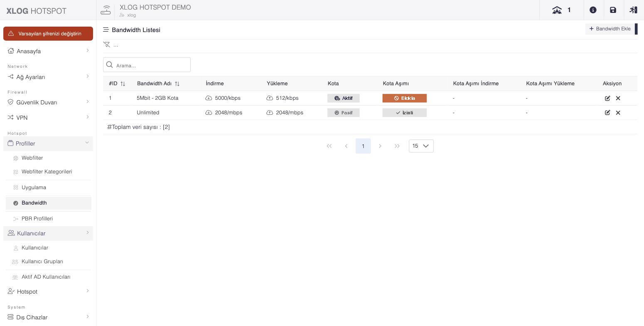Viewport: 644px width, 326px height.
Task: Click the Toplam veri sayısı : [2] text
Action: pos(138,127)
